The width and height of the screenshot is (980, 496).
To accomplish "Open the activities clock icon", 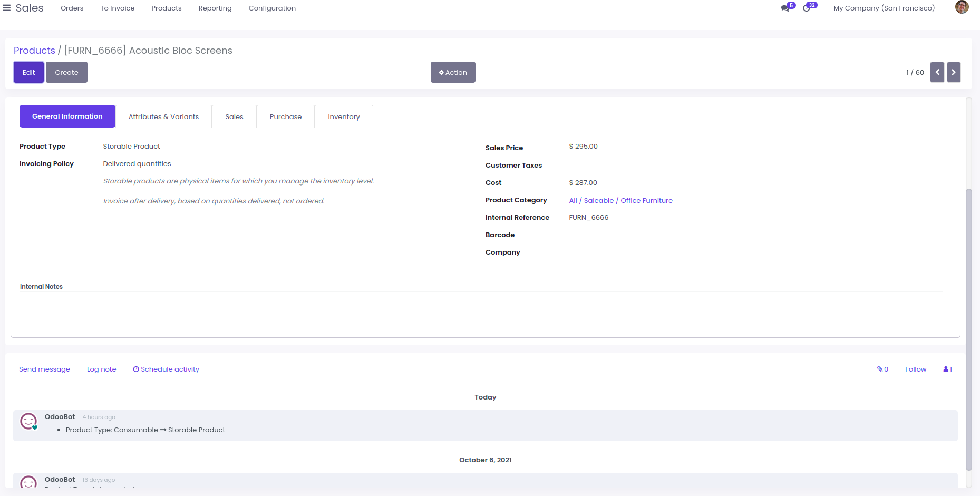I will coord(807,8).
